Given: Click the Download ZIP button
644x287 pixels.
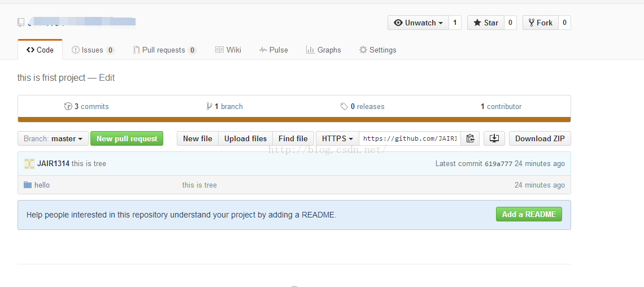Looking at the screenshot, I should [540, 138].
